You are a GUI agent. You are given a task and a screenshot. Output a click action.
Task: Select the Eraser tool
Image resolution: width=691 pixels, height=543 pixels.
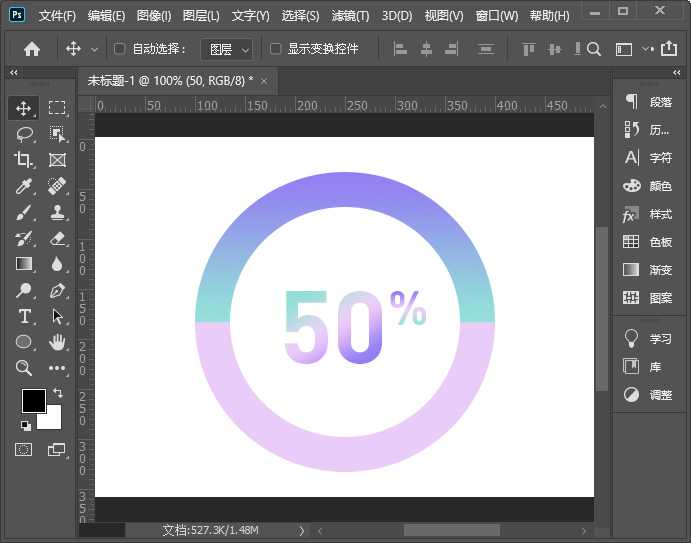pos(57,238)
